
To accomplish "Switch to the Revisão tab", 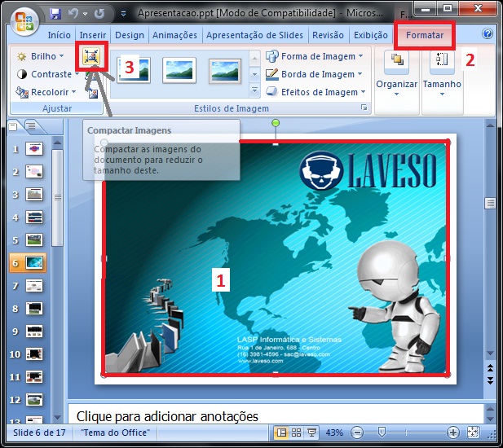I will pos(328,35).
